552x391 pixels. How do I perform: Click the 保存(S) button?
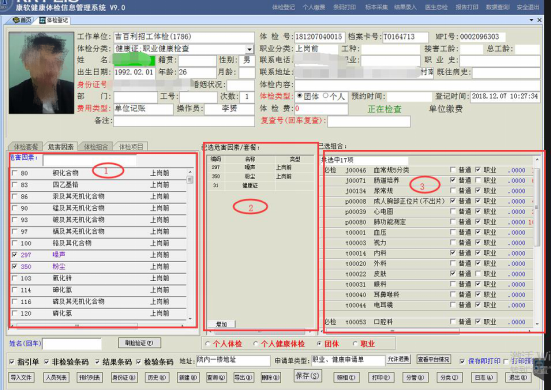[x=307, y=376]
